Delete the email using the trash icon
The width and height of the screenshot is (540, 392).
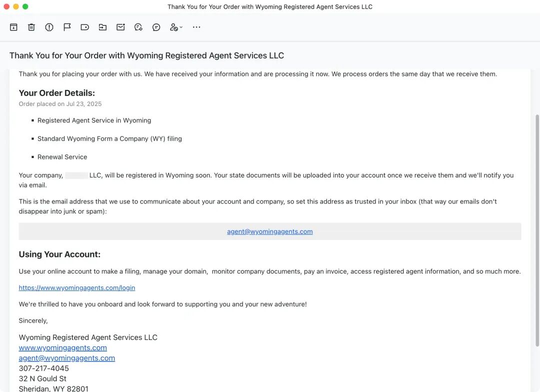tap(31, 27)
